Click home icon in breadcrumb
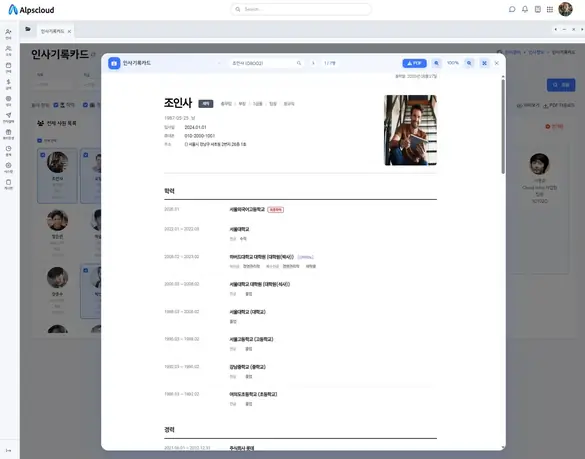Image resolution: width=585 pixels, height=459 pixels. pyautogui.click(x=500, y=52)
